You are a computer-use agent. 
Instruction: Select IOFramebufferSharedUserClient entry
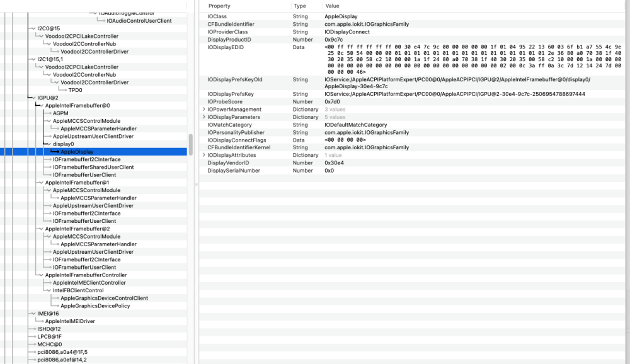(x=93, y=167)
